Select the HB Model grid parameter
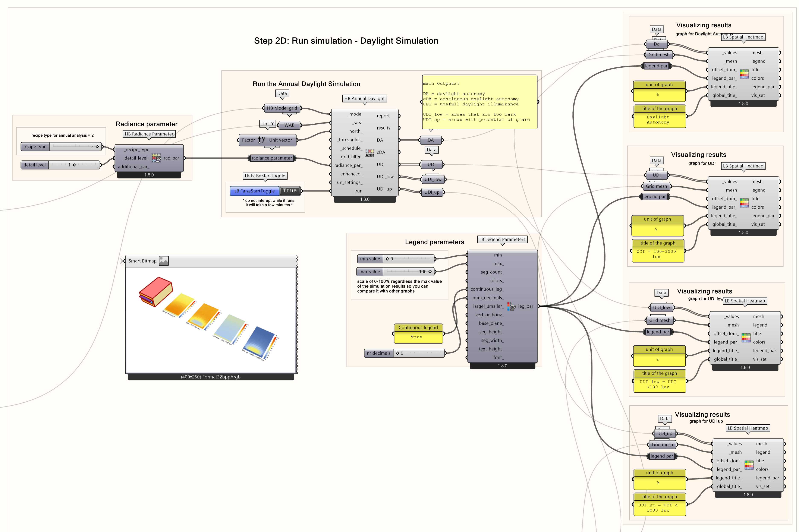 [282, 108]
